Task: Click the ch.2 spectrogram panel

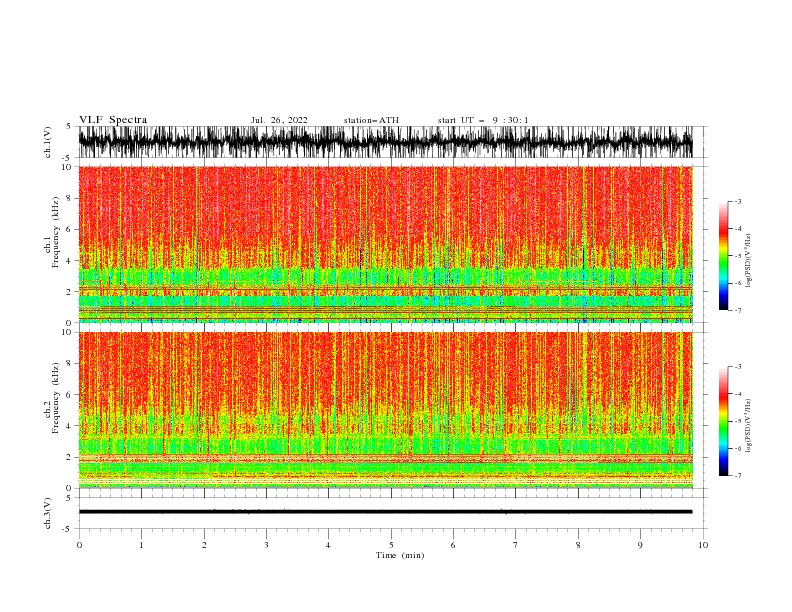Action: coord(385,410)
